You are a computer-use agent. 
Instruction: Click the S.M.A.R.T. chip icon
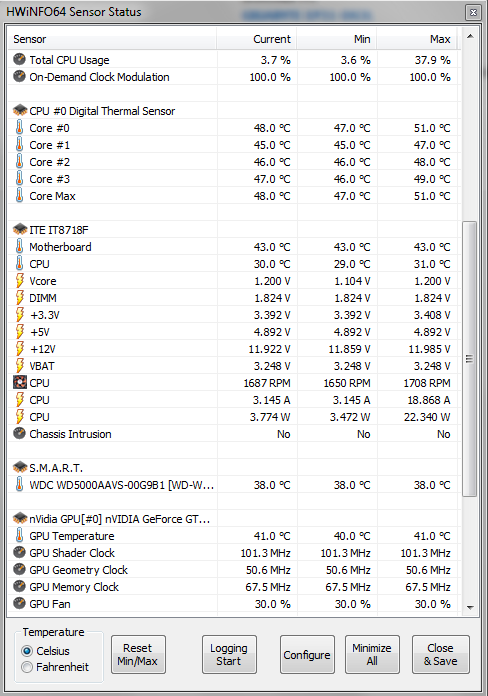pyautogui.click(x=20, y=467)
